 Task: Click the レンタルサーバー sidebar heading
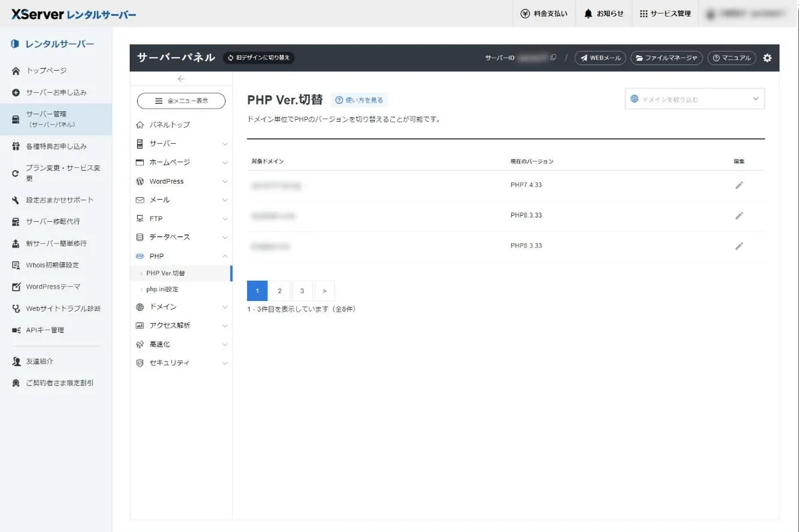53,45
